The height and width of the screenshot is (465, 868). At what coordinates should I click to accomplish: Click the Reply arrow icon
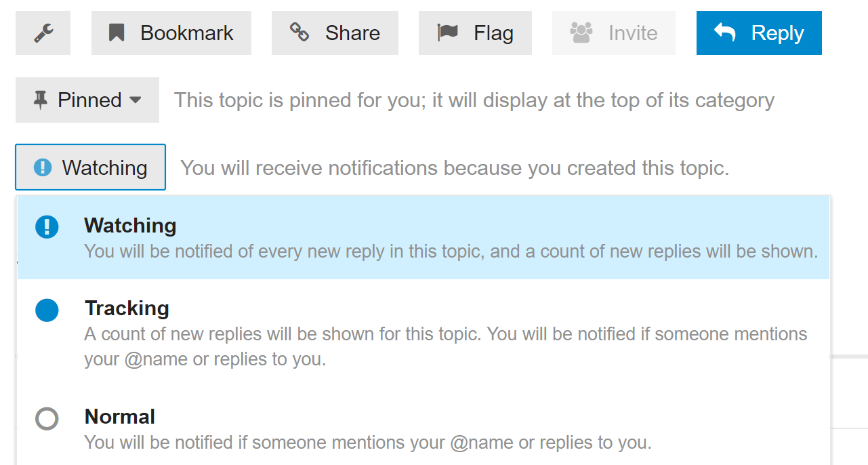[725, 32]
